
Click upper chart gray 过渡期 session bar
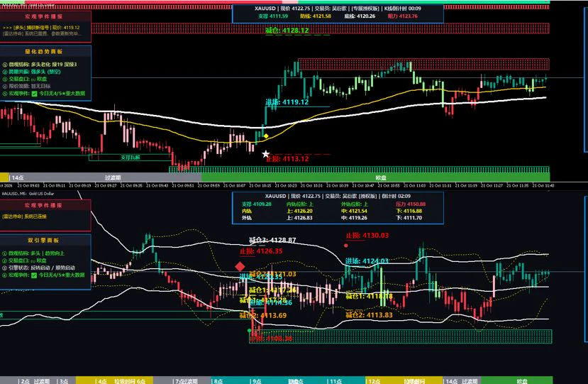coord(105,177)
